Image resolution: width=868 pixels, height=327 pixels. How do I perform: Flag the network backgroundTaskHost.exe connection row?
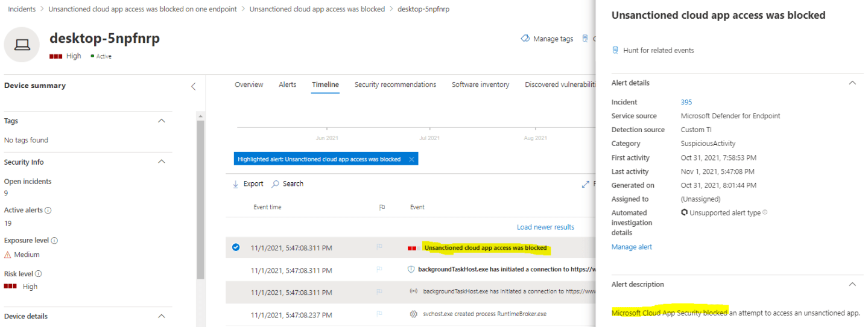pyautogui.click(x=379, y=291)
